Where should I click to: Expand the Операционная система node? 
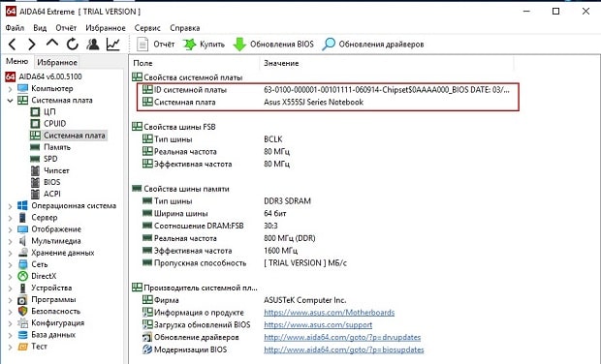11,206
